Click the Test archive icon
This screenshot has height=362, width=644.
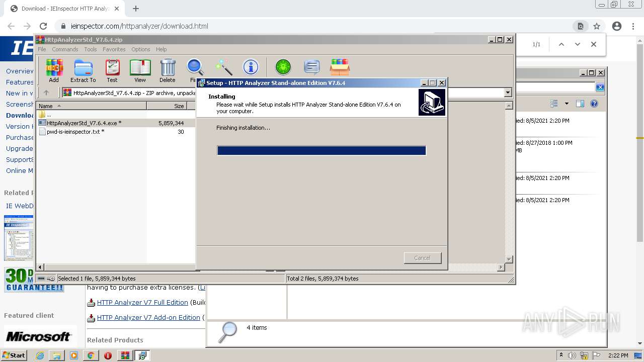point(112,71)
